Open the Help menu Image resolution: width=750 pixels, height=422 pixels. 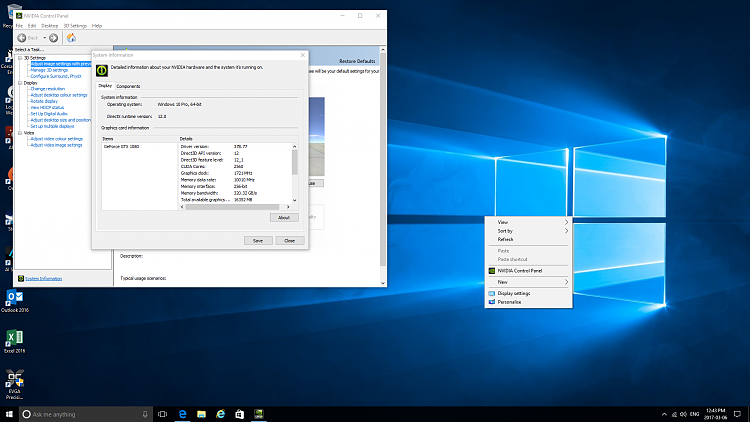(97, 26)
